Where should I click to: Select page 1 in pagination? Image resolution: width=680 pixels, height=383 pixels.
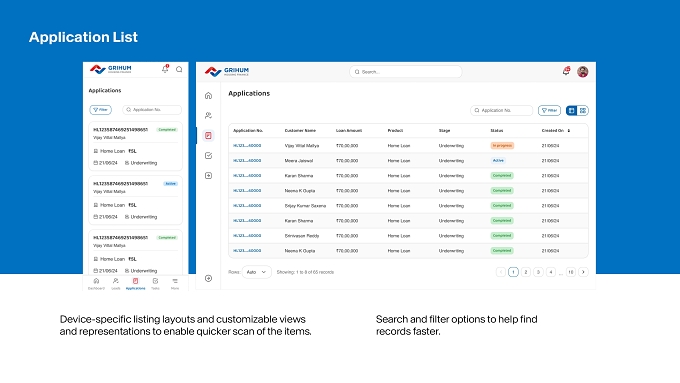pos(513,272)
